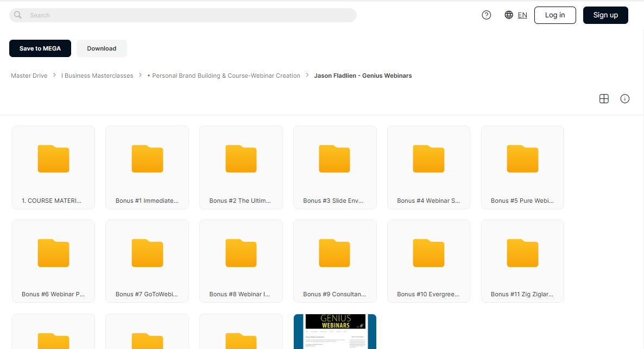Select the Bonus #10 Evergree... label

coord(428,294)
